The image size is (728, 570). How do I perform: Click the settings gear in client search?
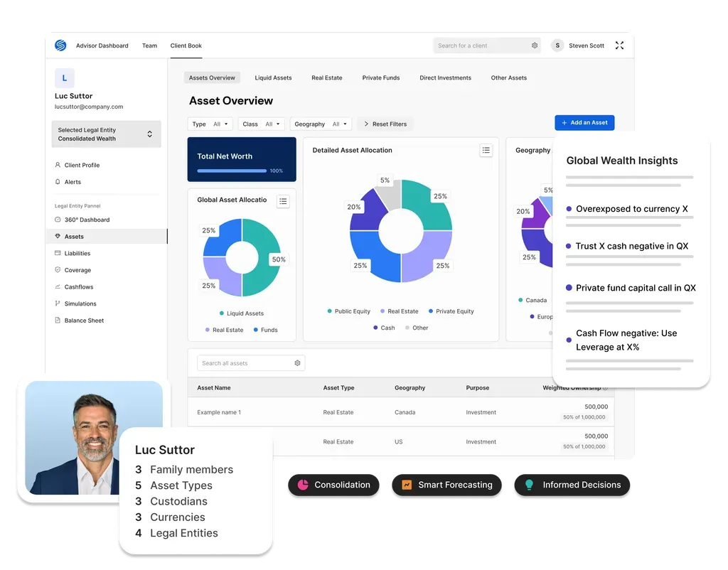(x=535, y=45)
